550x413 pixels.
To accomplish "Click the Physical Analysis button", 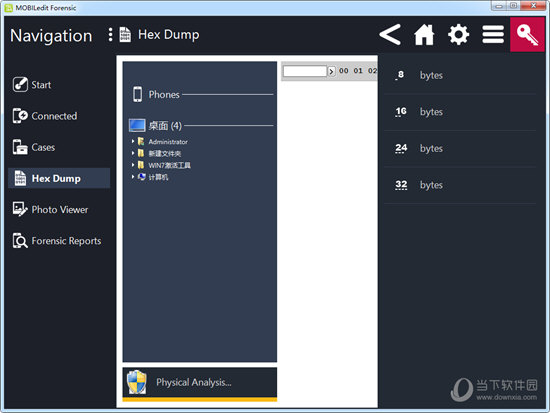I will tap(200, 384).
